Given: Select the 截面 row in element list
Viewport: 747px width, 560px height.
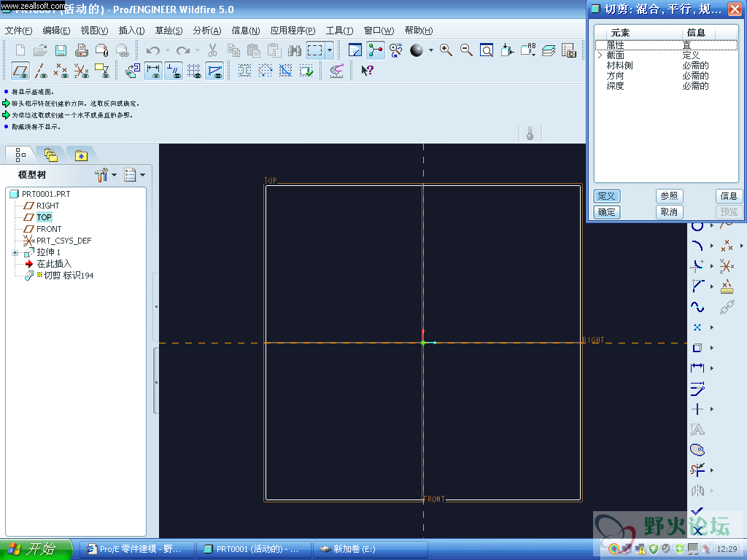Looking at the screenshot, I should pos(666,55).
